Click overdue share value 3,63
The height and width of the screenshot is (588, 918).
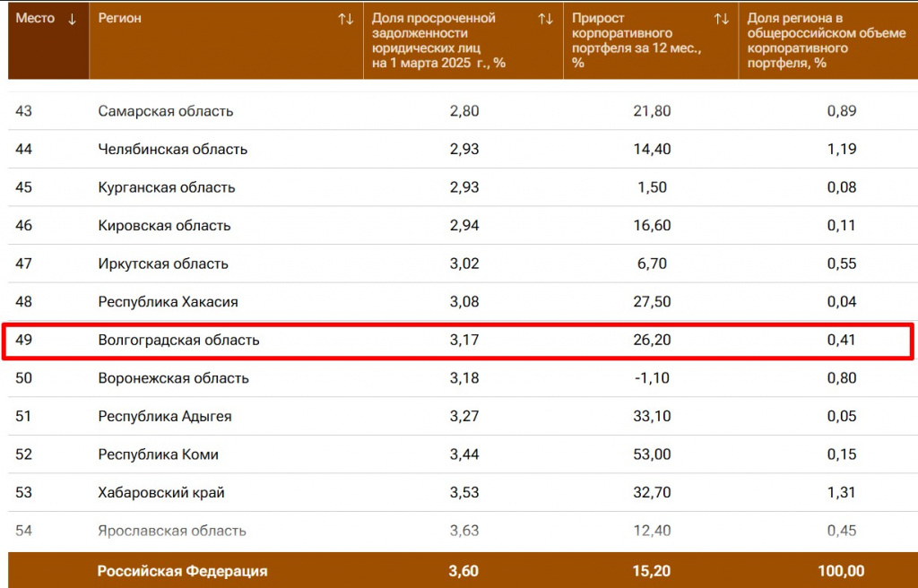(x=464, y=531)
